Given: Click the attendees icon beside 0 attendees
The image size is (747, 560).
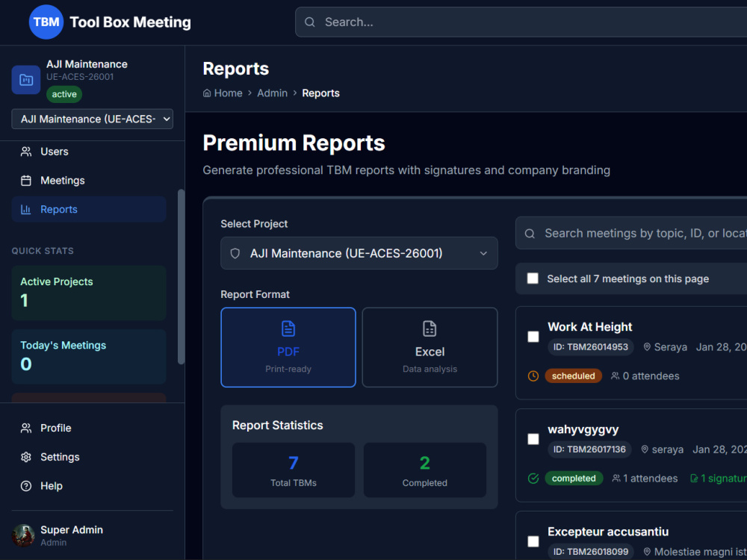Looking at the screenshot, I should click(616, 376).
